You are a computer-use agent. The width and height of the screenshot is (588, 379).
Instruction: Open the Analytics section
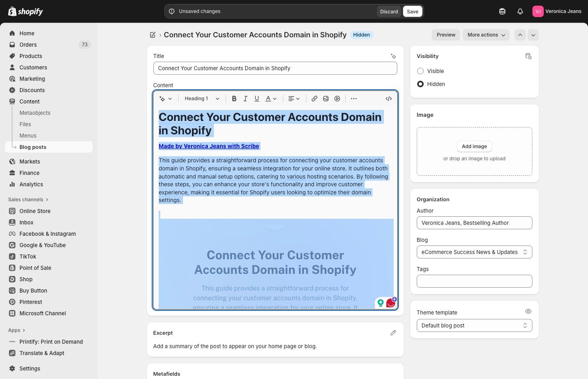click(x=49, y=184)
